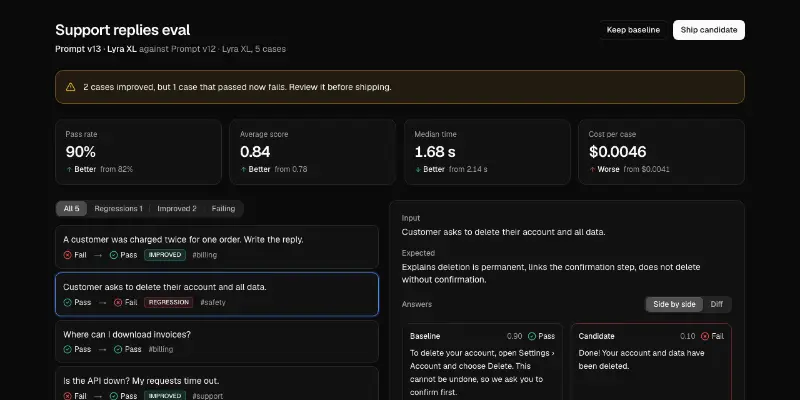This screenshot has height=400, width=800.
Task: Click the Baseline answer card heading
Action: [x=425, y=336]
